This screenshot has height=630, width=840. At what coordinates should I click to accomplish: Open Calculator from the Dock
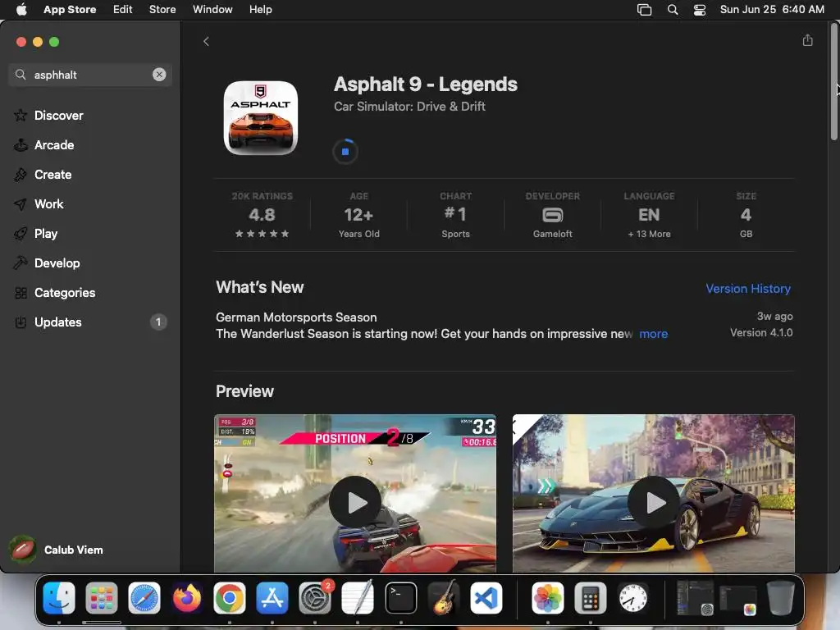591,598
